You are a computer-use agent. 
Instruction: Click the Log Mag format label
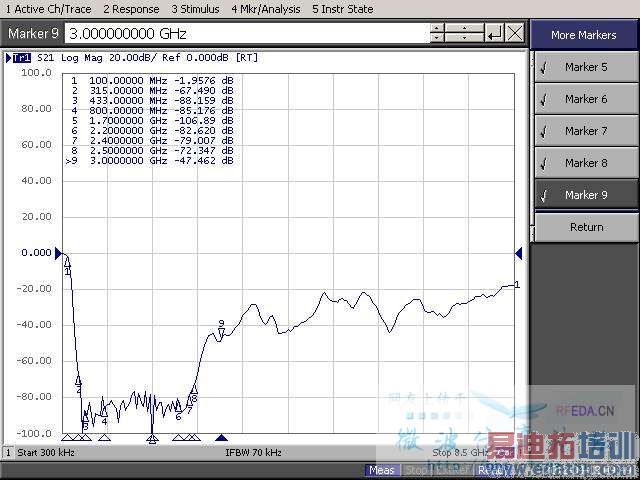click(82, 58)
